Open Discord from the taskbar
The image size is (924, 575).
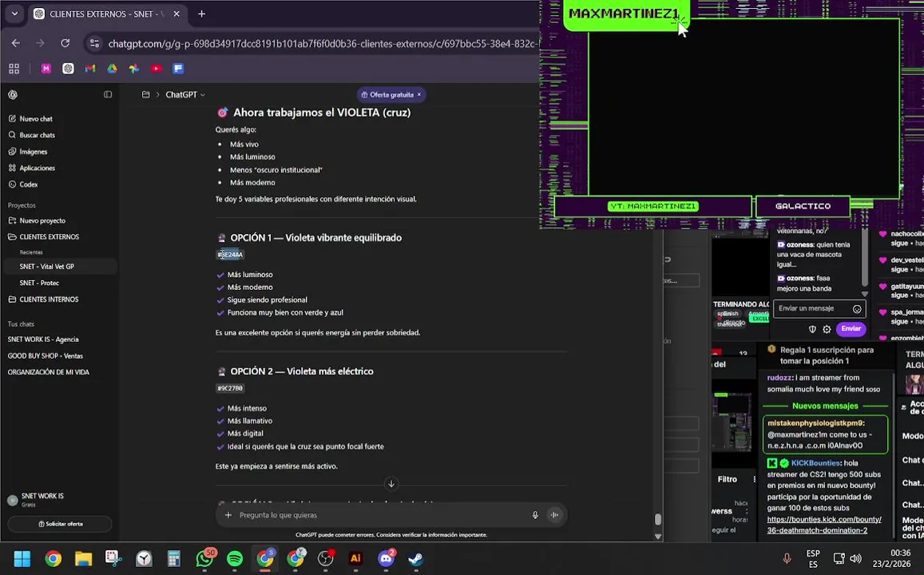(386, 558)
